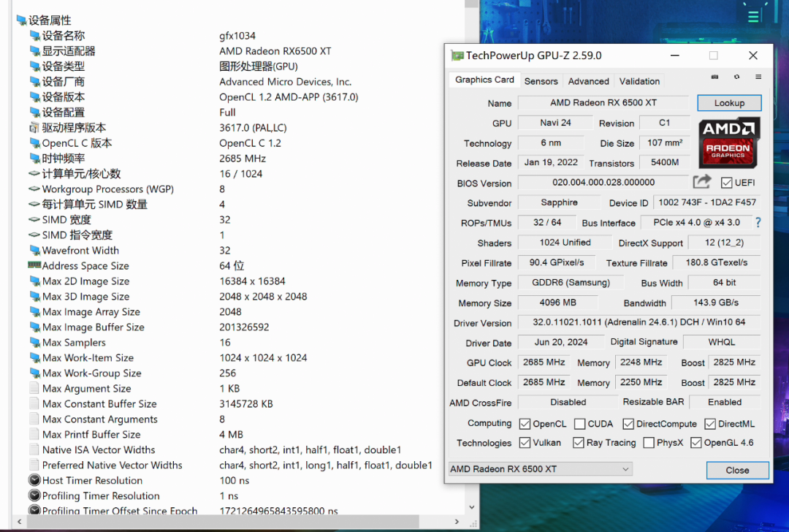Click the Lookup button
The height and width of the screenshot is (532, 789).
coord(729,103)
